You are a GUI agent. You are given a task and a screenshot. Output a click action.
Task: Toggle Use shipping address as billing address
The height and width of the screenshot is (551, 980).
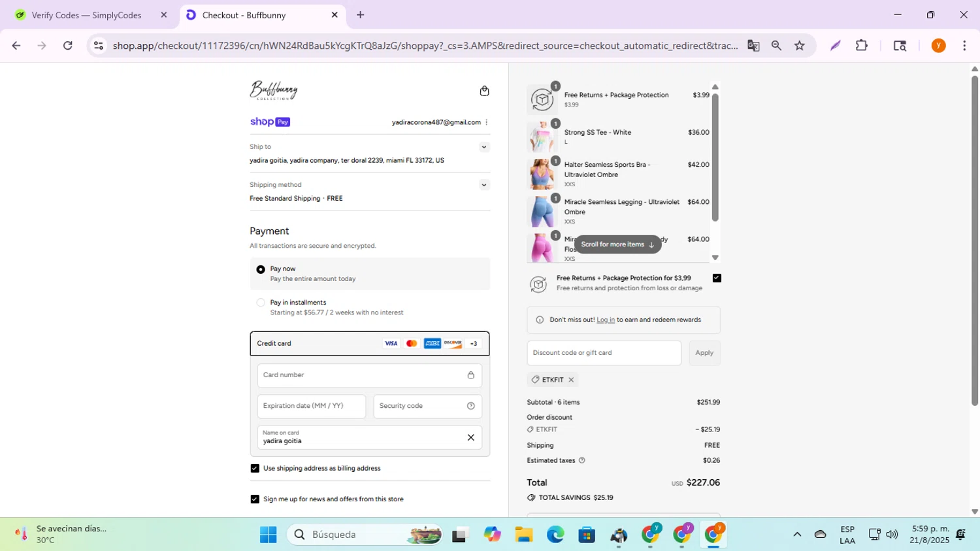coord(255,469)
